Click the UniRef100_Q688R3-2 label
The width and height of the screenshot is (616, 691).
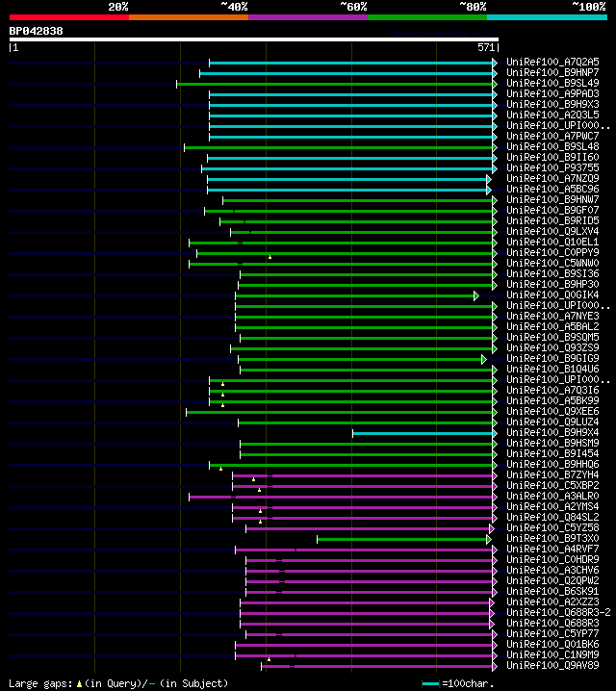(x=558, y=612)
